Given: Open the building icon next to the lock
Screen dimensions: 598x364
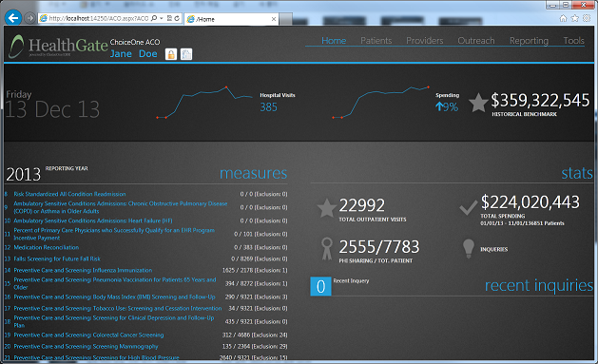Looking at the screenshot, I should click(186, 54).
